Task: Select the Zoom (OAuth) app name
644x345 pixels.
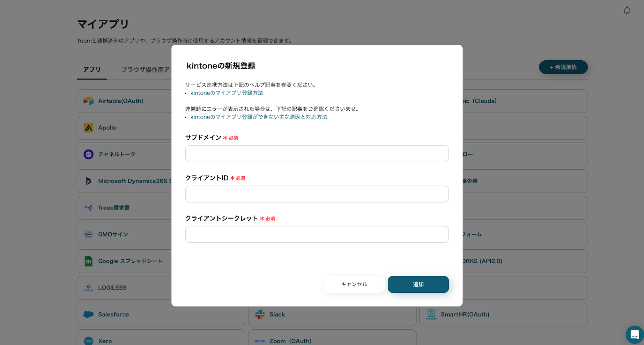Action: [290, 341]
